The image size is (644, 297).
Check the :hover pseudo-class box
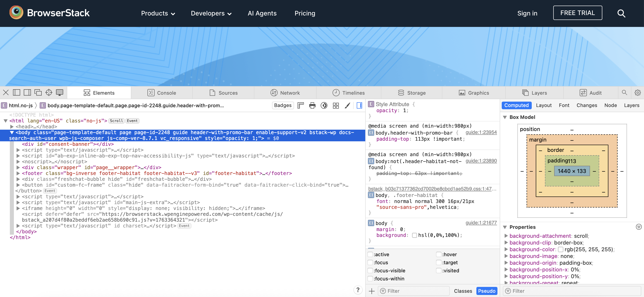coord(439,254)
